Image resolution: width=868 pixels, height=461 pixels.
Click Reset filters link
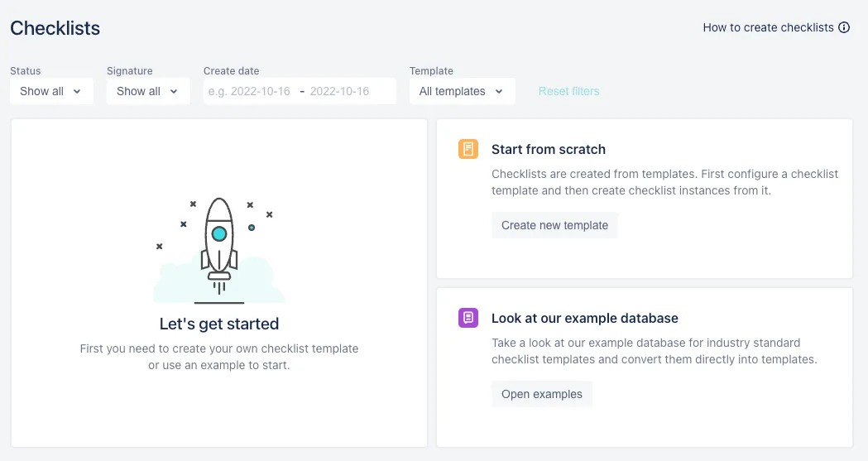pyautogui.click(x=568, y=91)
